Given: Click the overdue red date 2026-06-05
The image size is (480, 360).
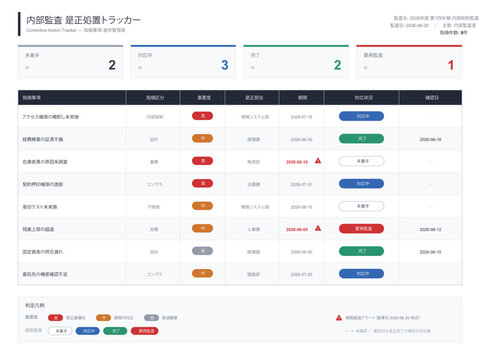Looking at the screenshot, I should coord(297,229).
